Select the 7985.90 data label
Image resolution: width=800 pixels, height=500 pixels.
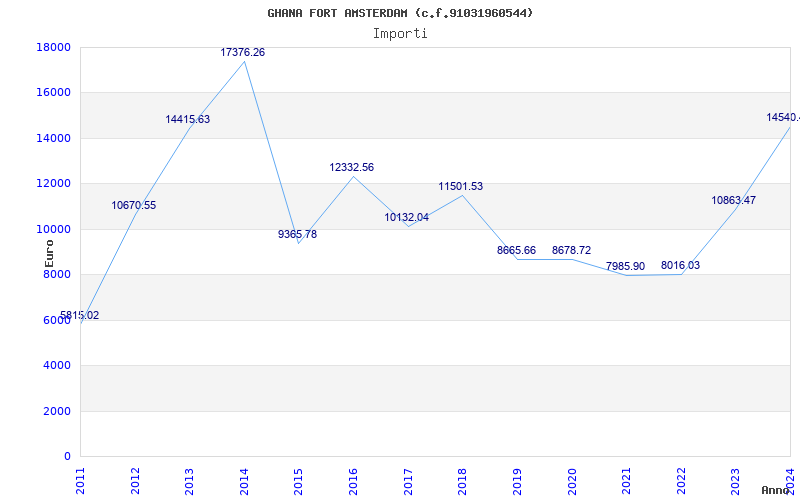pyautogui.click(x=626, y=266)
